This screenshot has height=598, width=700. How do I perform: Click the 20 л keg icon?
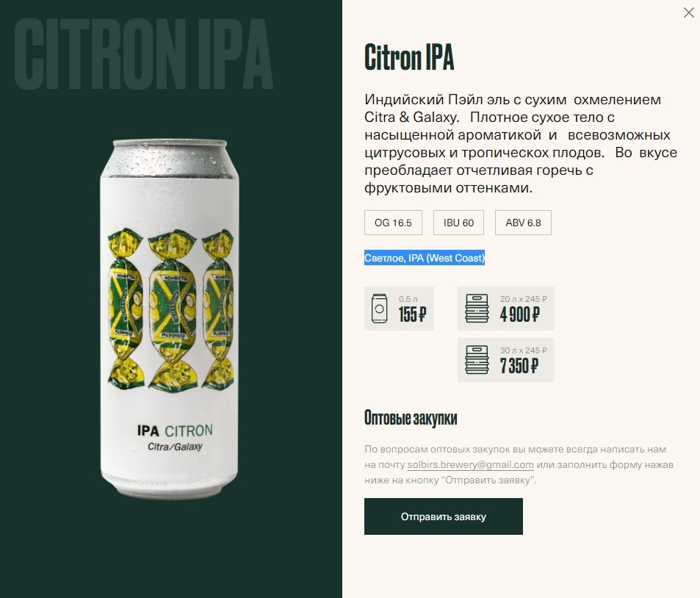(477, 309)
